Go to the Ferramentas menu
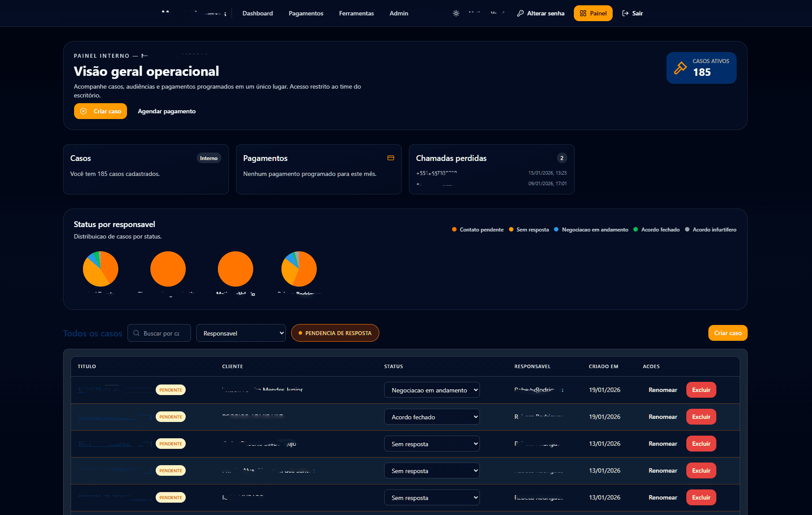 [x=356, y=13]
